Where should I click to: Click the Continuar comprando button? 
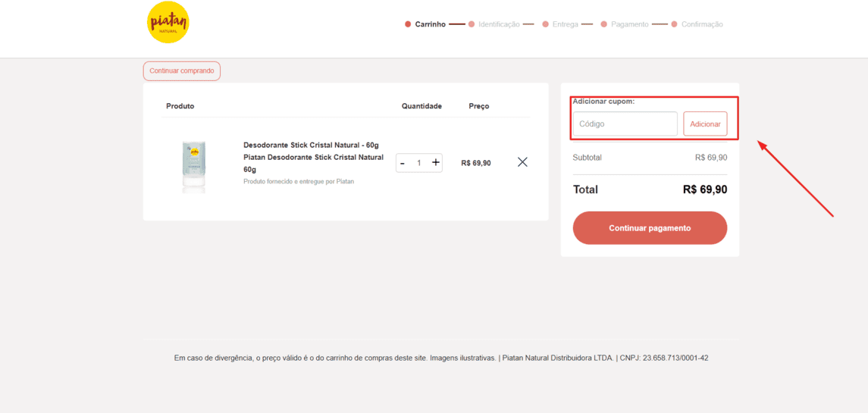[182, 71]
